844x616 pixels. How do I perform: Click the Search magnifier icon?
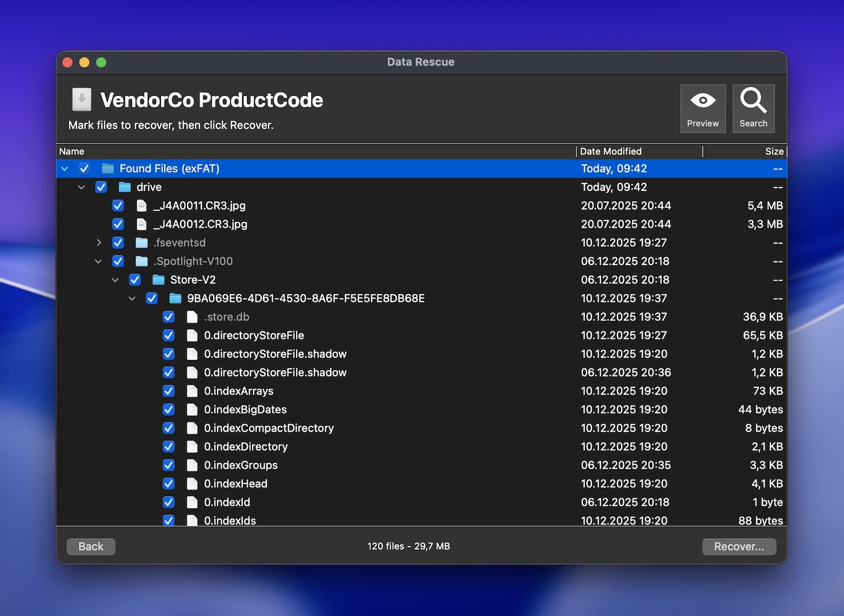click(753, 101)
